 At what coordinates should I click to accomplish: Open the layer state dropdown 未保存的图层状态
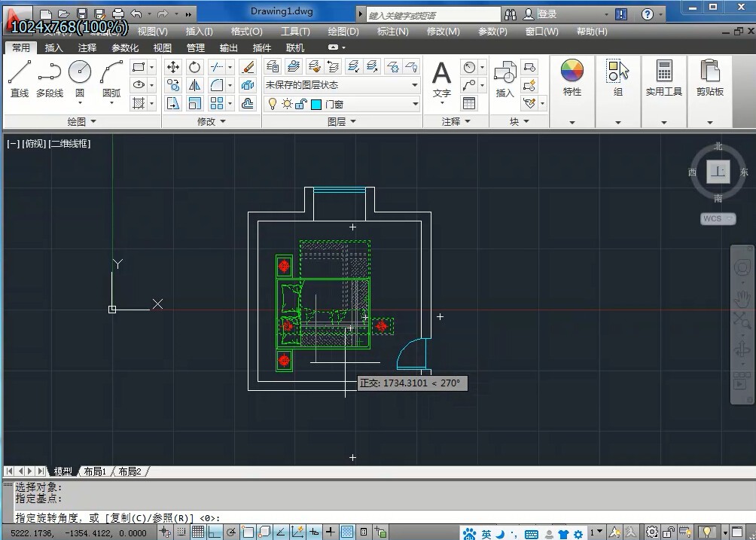342,85
